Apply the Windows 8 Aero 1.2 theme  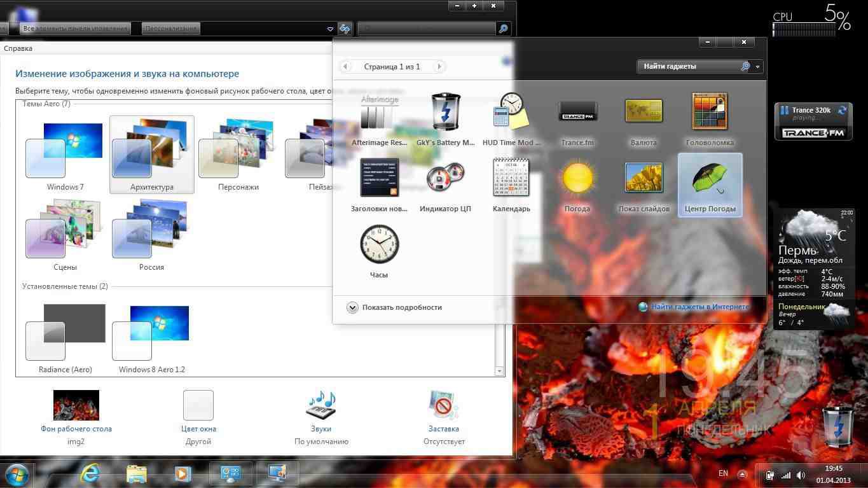152,338
